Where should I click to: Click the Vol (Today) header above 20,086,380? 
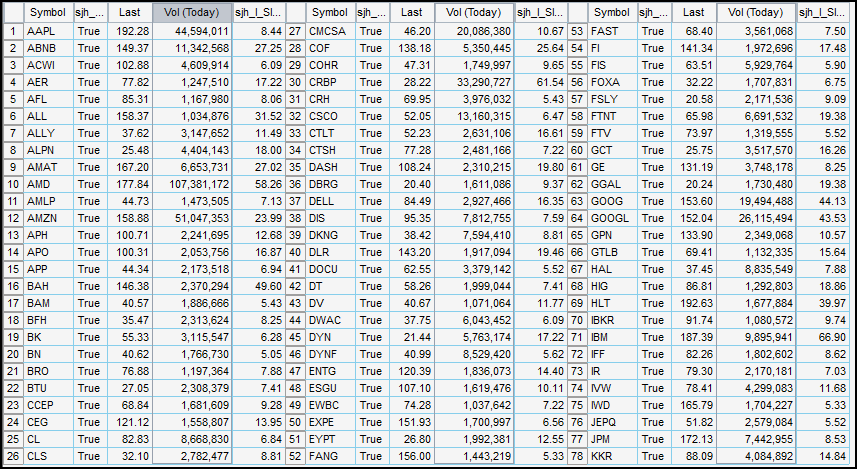[x=474, y=12]
